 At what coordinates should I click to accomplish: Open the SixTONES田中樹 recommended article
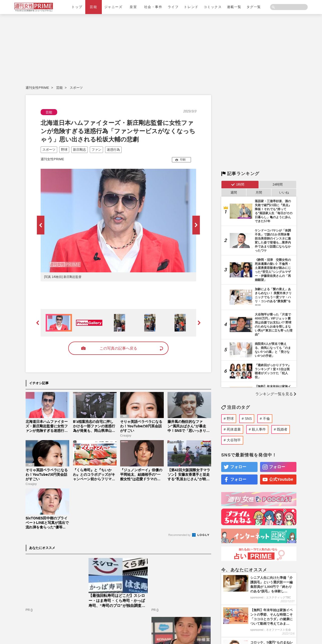47,509
